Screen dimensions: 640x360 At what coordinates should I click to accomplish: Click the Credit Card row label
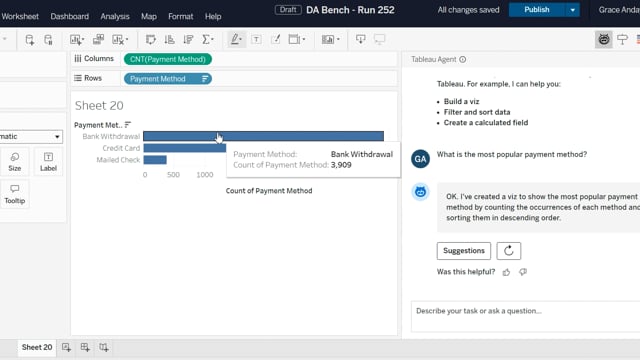pyautogui.click(x=121, y=148)
